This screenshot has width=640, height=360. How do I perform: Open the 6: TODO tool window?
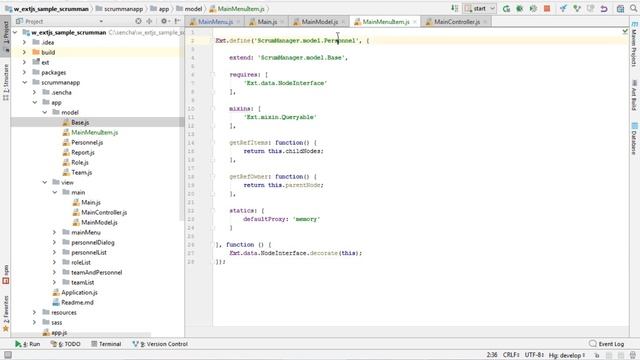(x=66, y=344)
